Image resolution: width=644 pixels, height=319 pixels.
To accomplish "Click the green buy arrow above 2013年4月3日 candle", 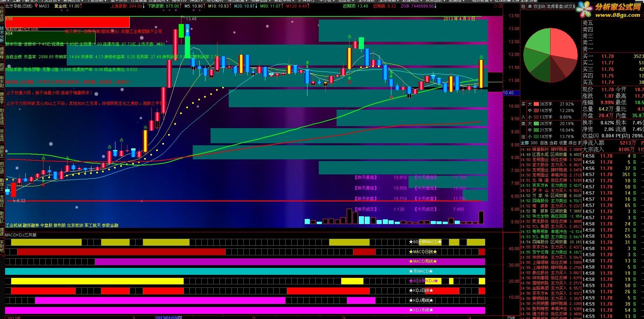I will click(x=481, y=57).
